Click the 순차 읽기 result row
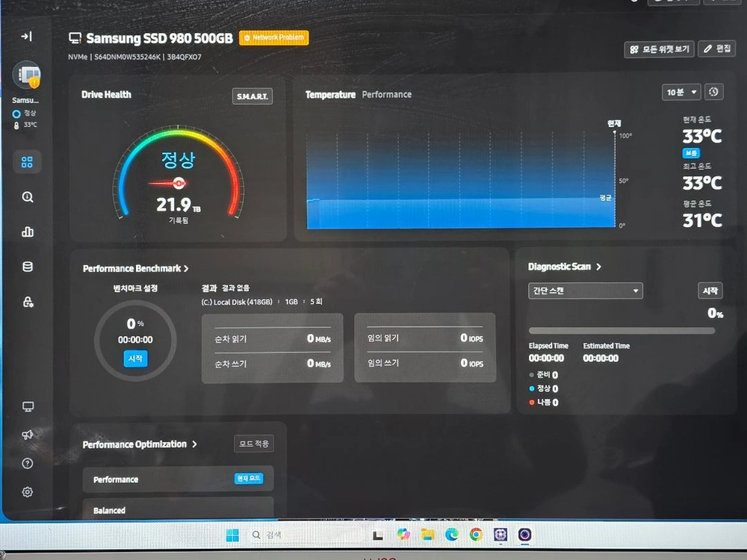747x560 pixels. [x=273, y=339]
